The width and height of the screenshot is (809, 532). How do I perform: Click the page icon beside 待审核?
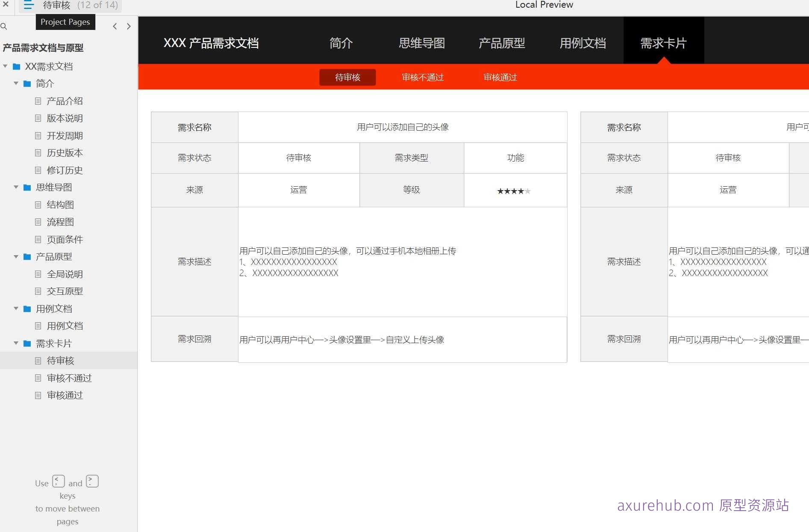(38, 360)
